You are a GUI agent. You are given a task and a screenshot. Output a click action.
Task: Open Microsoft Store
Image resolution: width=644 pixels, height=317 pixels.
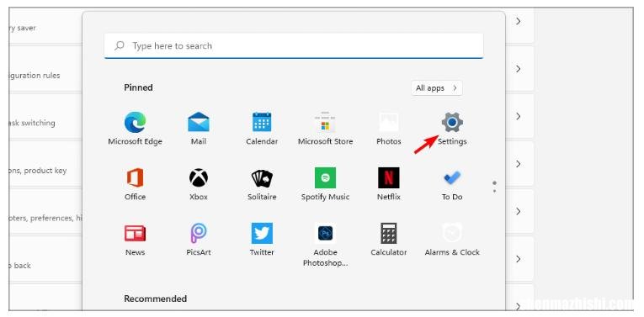(x=325, y=129)
